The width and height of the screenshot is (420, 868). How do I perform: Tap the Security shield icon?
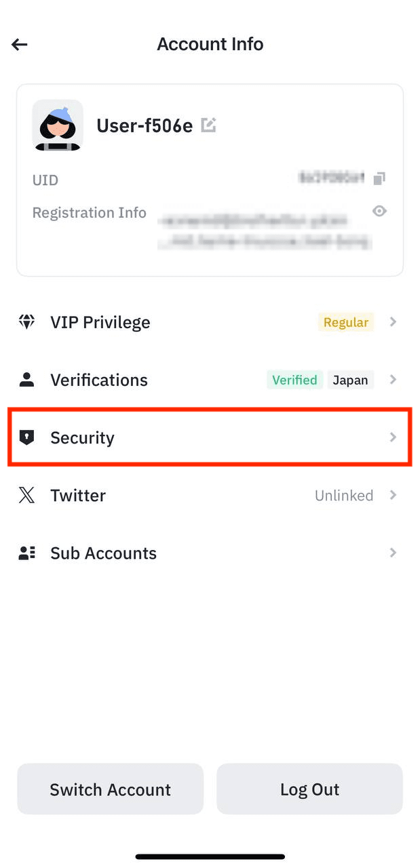click(26, 437)
